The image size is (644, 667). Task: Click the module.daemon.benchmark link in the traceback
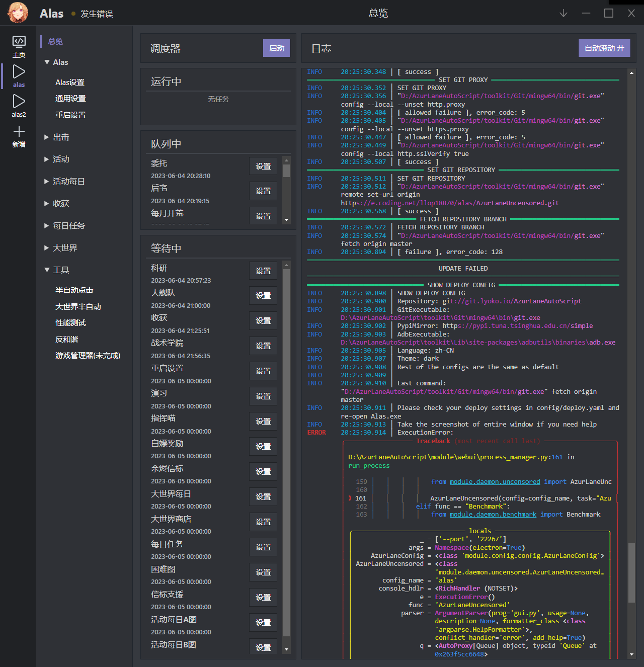click(x=493, y=514)
